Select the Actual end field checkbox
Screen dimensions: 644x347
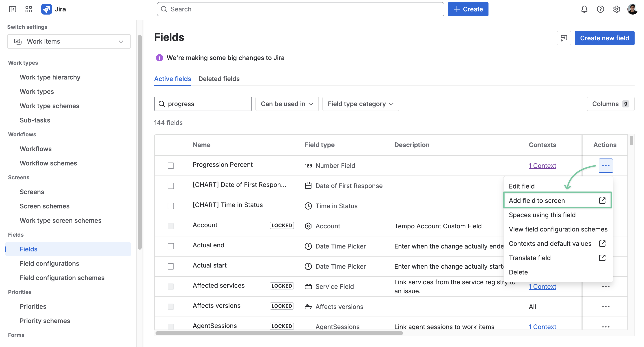coord(171,246)
